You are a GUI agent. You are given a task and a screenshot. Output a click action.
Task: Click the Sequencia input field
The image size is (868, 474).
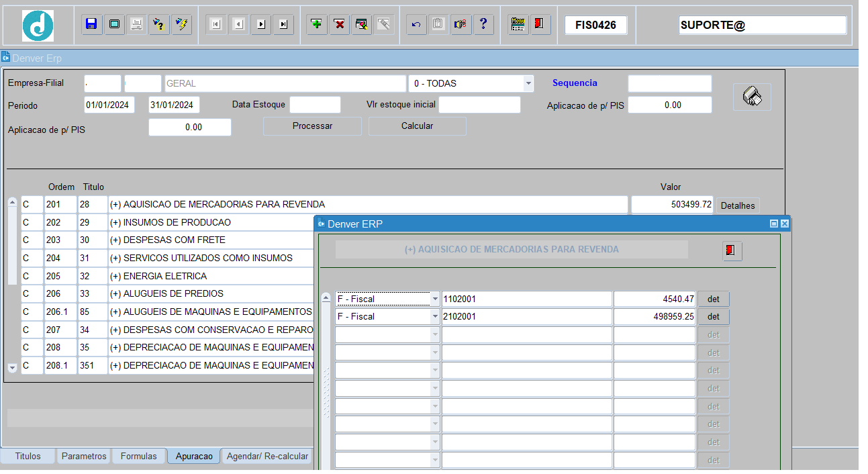coord(669,83)
